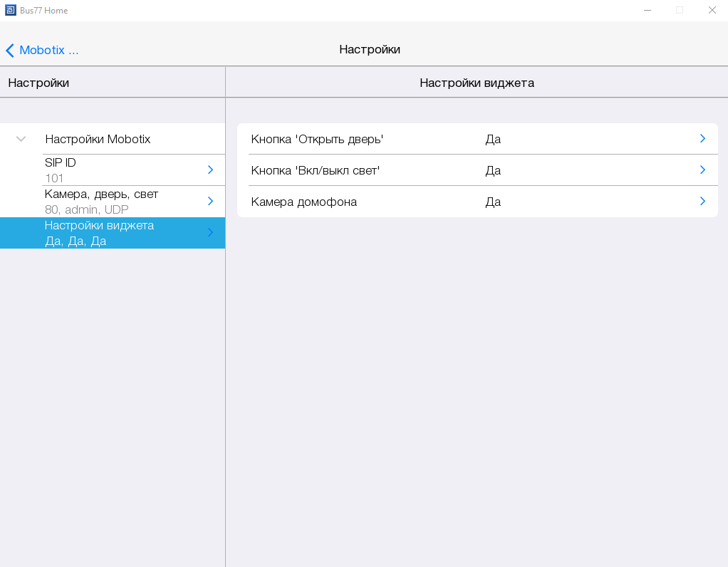
Task: Click the Кнопка 'Открыть дверь' label
Action: pyautogui.click(x=317, y=139)
